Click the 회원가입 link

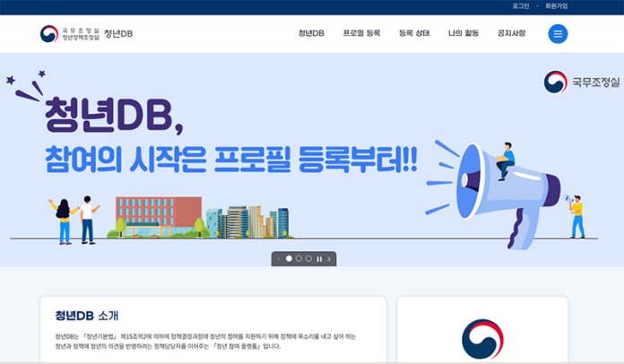(556, 6)
